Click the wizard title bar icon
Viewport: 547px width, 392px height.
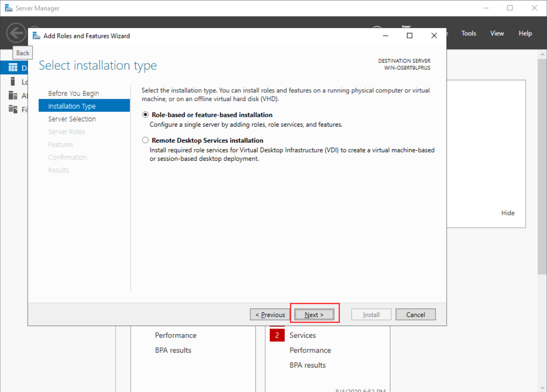pyautogui.click(x=37, y=36)
